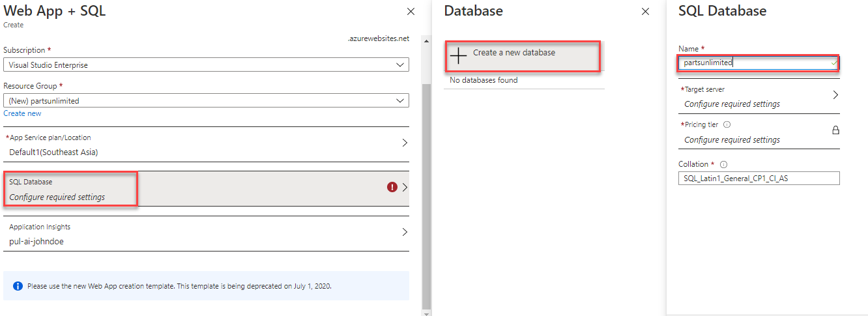This screenshot has height=316, width=868.
Task: Click the red error icon on SQL Database
Action: point(392,187)
